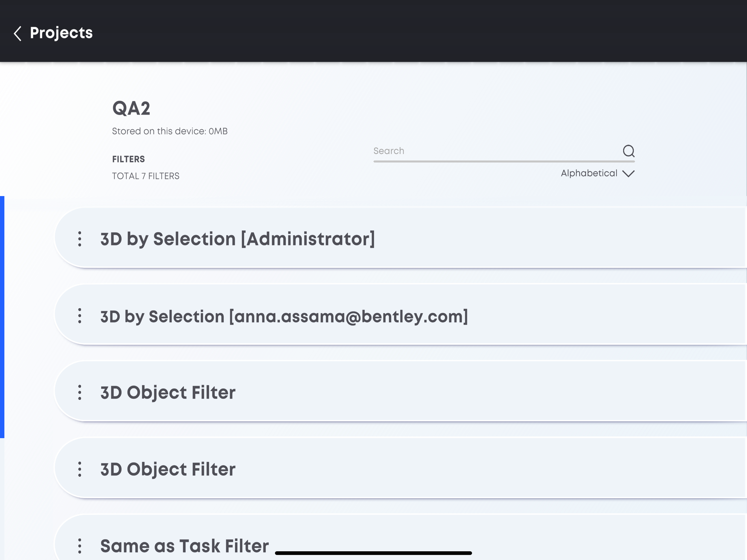
Task: Click the Alphabetical sort label
Action: coord(589,173)
